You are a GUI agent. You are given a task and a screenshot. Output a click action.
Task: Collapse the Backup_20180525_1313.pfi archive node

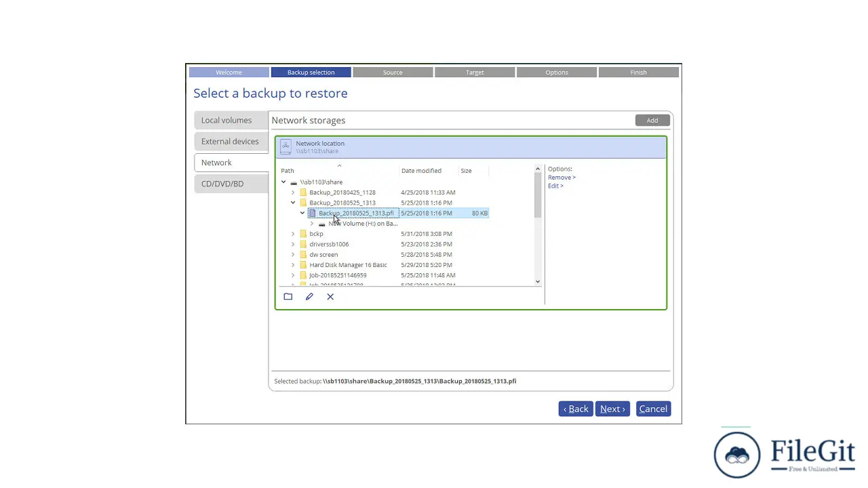(x=302, y=213)
